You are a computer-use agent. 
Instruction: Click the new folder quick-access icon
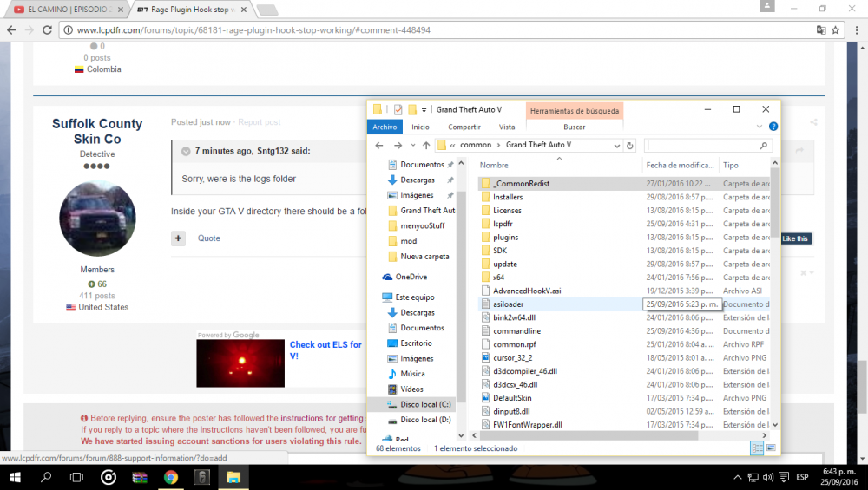click(x=411, y=109)
